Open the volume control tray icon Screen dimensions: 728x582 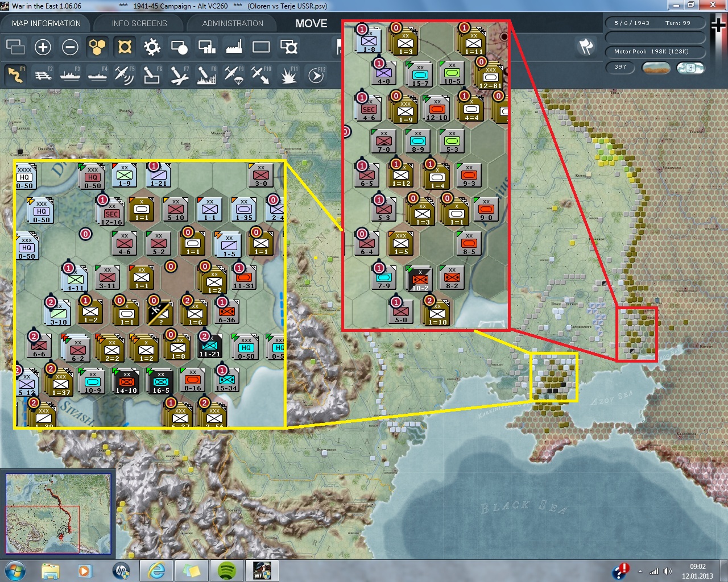(668, 571)
